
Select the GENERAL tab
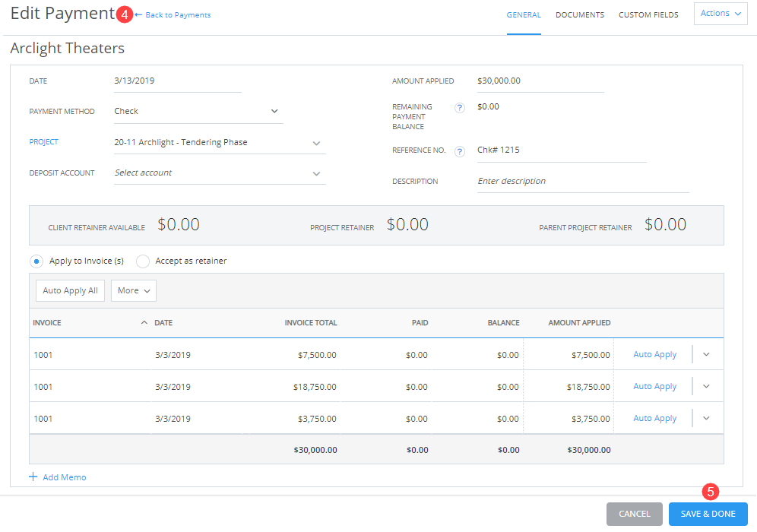point(524,14)
